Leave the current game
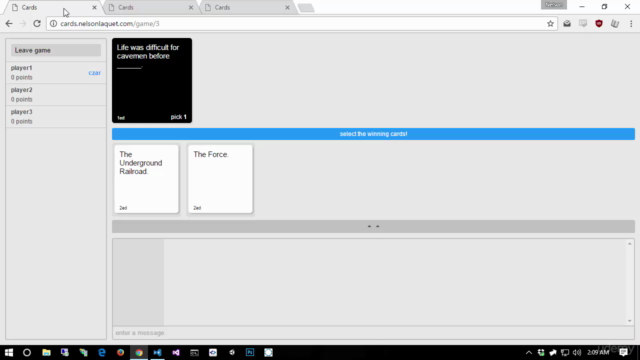The height and width of the screenshot is (360, 640). [56, 50]
